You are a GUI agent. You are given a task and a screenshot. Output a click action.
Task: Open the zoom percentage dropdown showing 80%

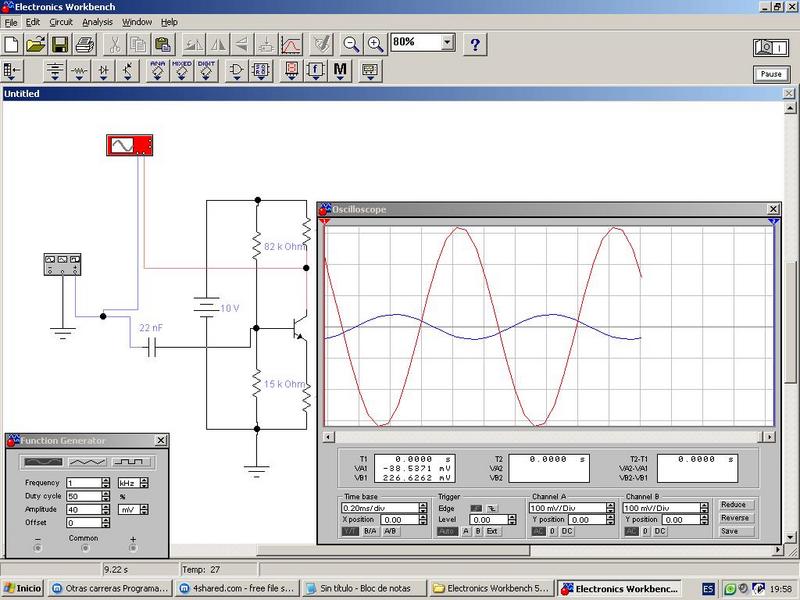coord(447,43)
